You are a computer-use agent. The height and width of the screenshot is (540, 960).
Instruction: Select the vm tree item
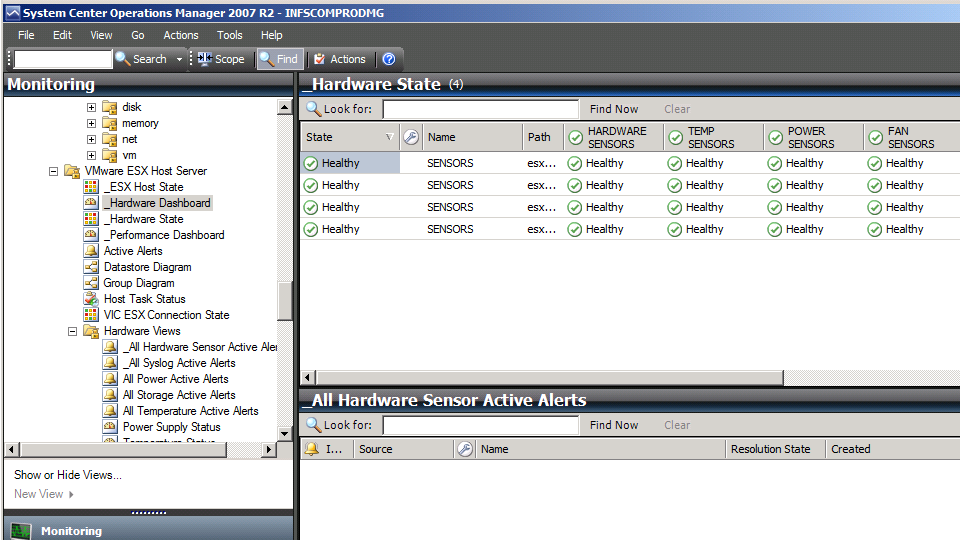tap(129, 155)
